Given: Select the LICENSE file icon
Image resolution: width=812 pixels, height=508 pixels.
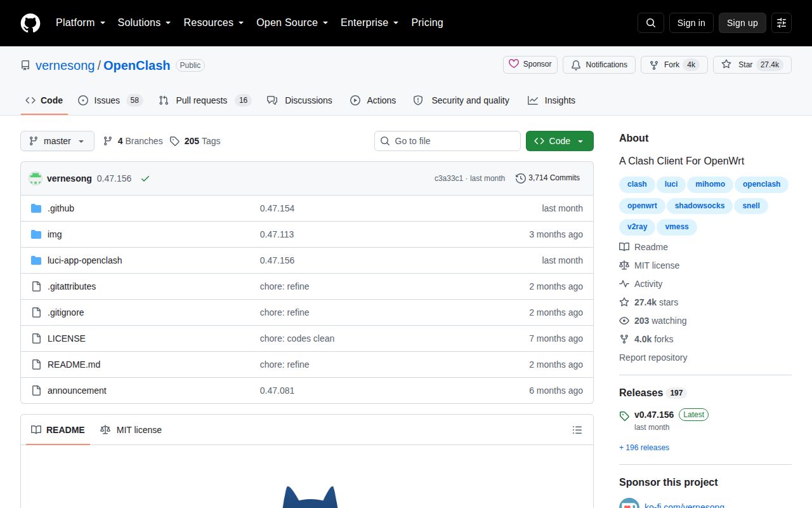Looking at the screenshot, I should pos(36,338).
